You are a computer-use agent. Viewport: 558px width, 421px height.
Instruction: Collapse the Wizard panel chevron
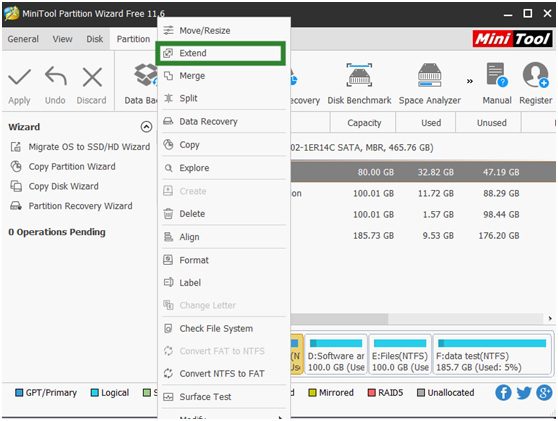146,127
